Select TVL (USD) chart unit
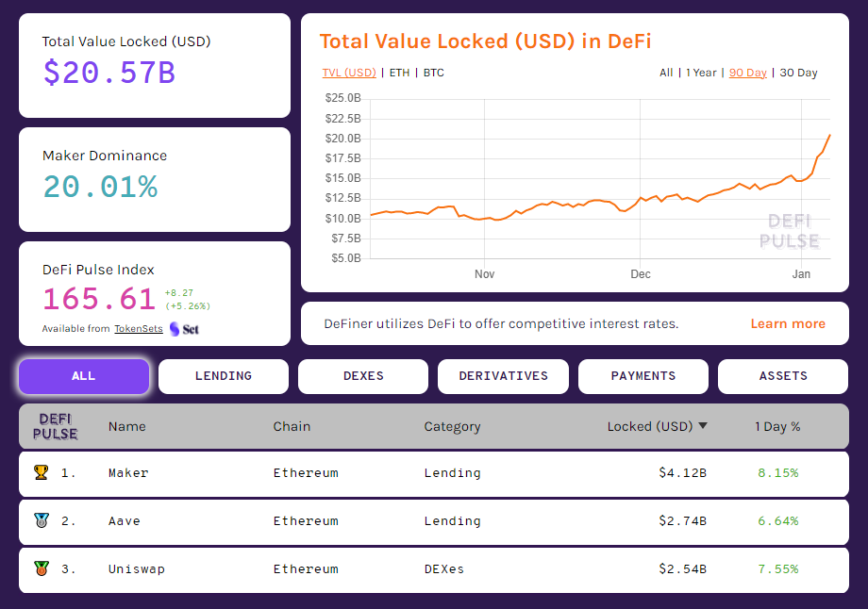The width and height of the screenshot is (868, 609). [x=349, y=73]
